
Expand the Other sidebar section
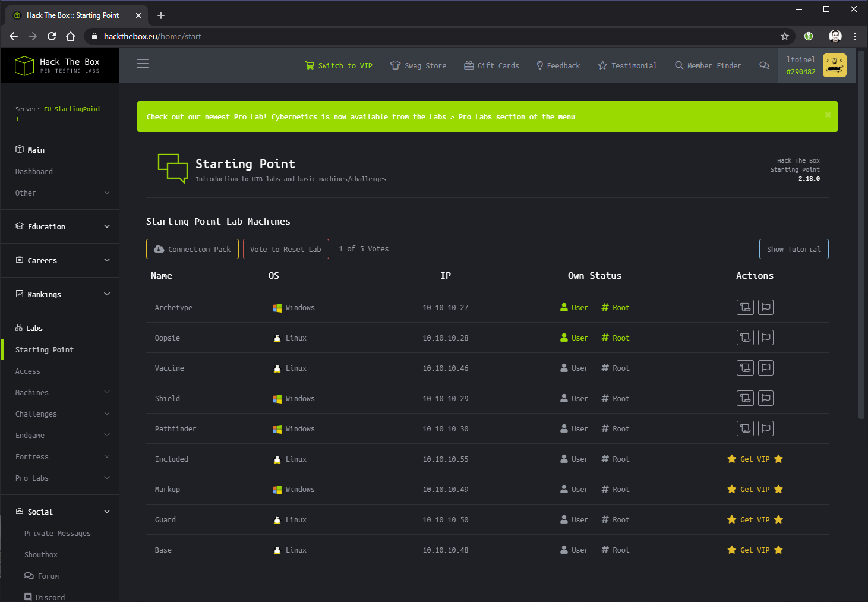pyautogui.click(x=62, y=193)
